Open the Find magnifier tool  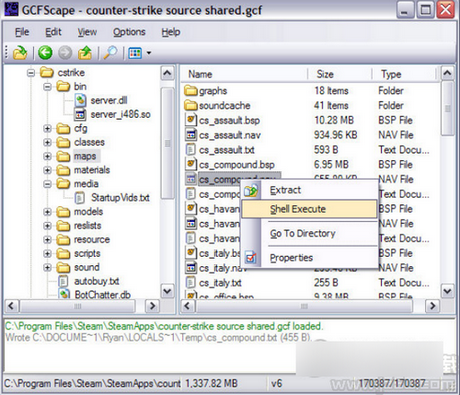110,53
